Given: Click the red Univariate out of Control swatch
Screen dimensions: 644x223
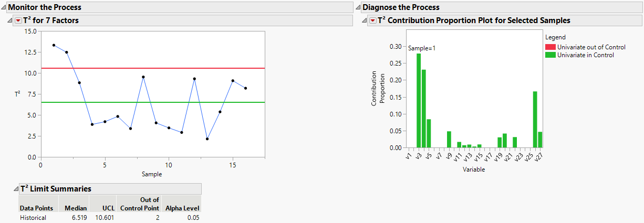Looking at the screenshot, I should pos(550,47).
